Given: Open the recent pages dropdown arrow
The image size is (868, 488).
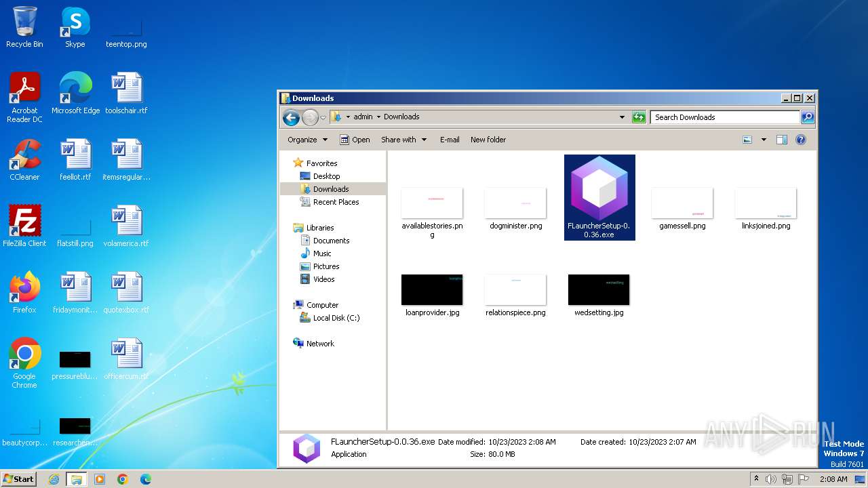Looking at the screenshot, I should coord(323,117).
